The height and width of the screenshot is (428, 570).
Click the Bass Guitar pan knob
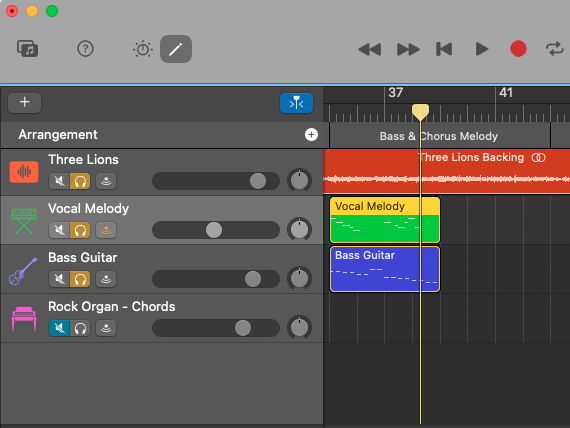(300, 279)
